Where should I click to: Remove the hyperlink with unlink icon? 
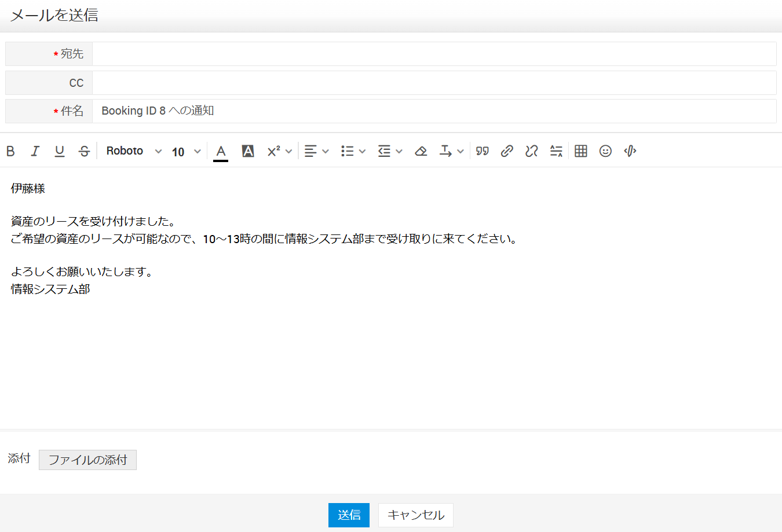click(x=532, y=151)
